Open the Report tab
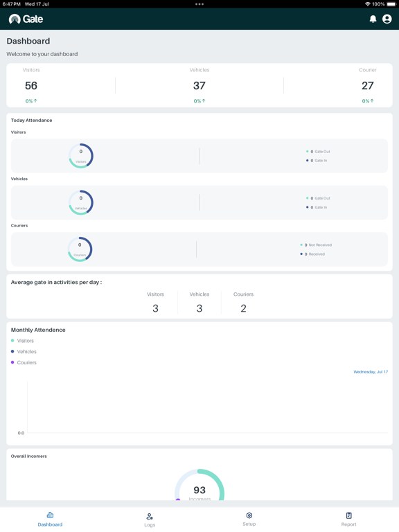Image resolution: width=399 pixels, height=532 pixels. (x=349, y=520)
